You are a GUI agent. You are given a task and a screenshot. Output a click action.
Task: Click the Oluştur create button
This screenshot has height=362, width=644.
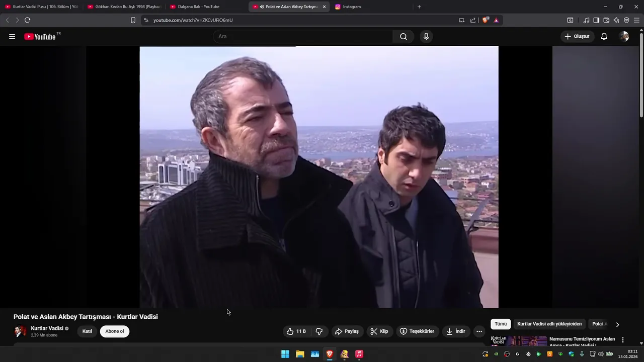point(578,36)
